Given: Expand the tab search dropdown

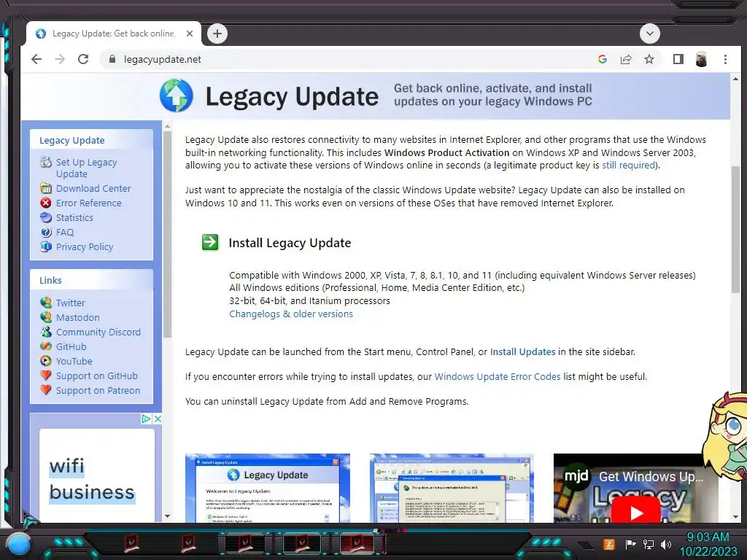Looking at the screenshot, I should click(650, 34).
